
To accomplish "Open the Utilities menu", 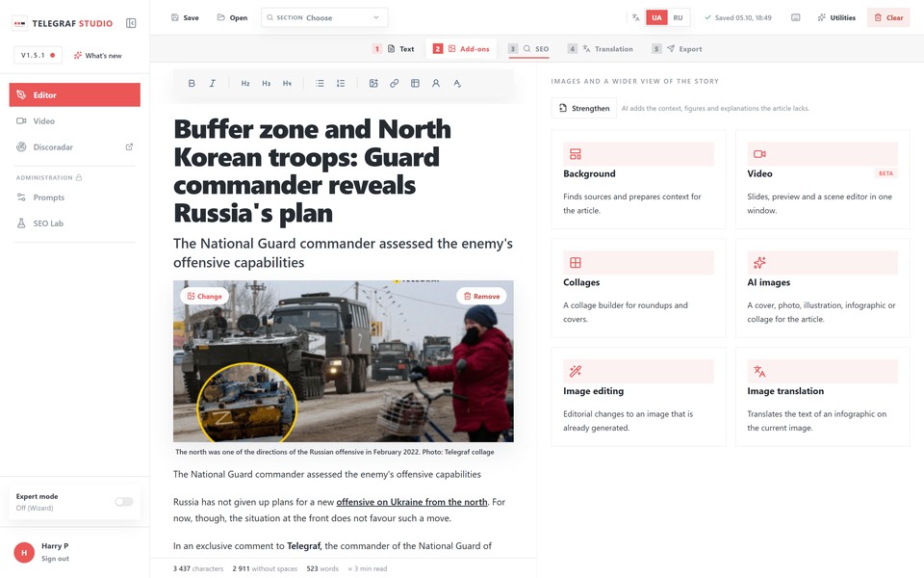I will [836, 17].
